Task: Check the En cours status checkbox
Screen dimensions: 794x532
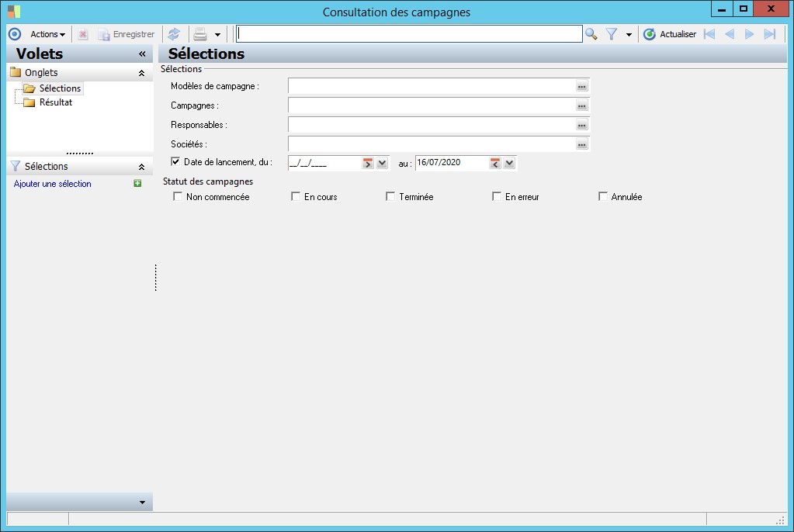Action: pos(296,196)
